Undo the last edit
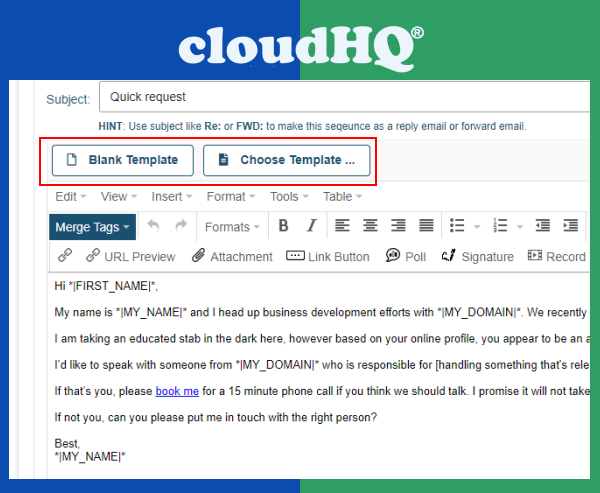 [153, 225]
